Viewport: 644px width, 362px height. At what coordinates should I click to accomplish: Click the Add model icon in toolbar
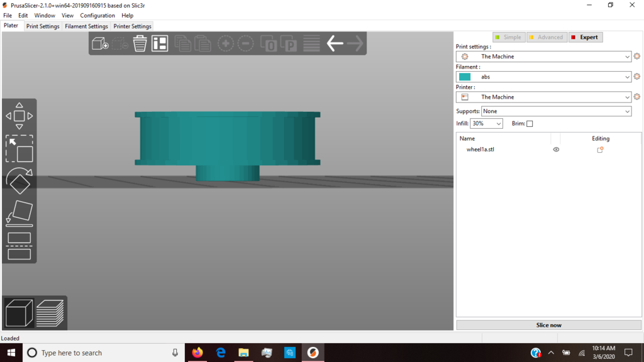[x=100, y=43]
